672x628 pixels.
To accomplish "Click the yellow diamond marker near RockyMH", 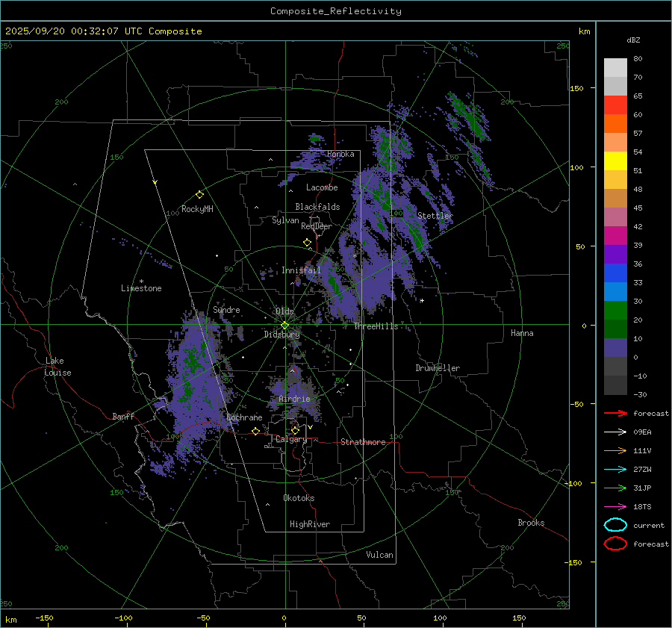I will [199, 194].
